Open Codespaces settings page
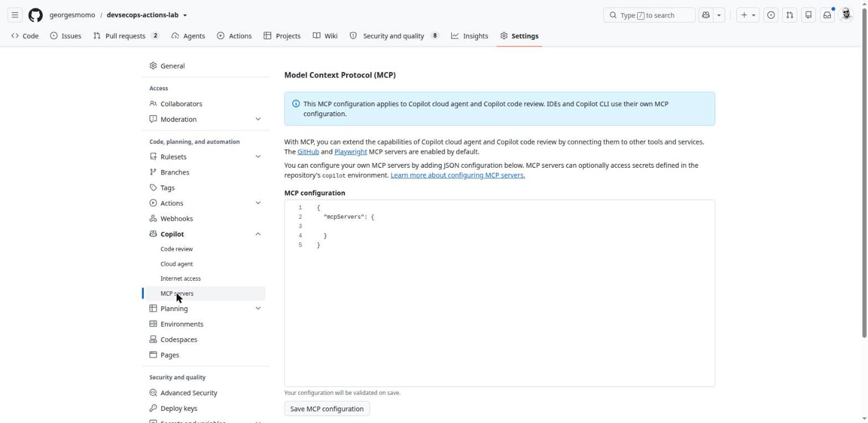This screenshot has height=423, width=868. [x=179, y=339]
